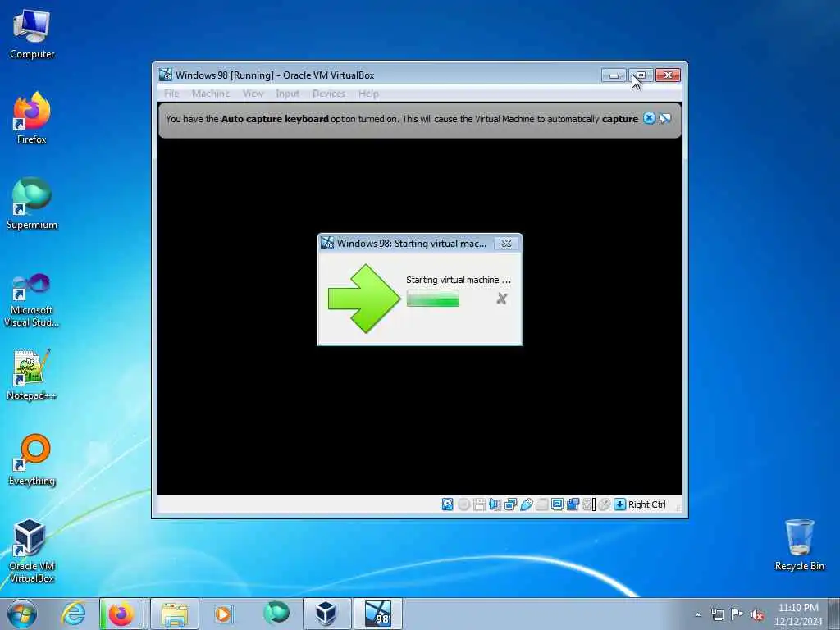Image resolution: width=840 pixels, height=630 pixels.
Task: Open the Help menu in VirtualBox
Action: (368, 94)
